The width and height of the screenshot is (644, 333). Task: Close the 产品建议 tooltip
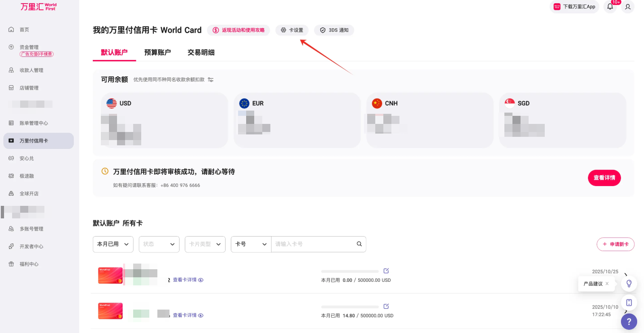click(607, 284)
